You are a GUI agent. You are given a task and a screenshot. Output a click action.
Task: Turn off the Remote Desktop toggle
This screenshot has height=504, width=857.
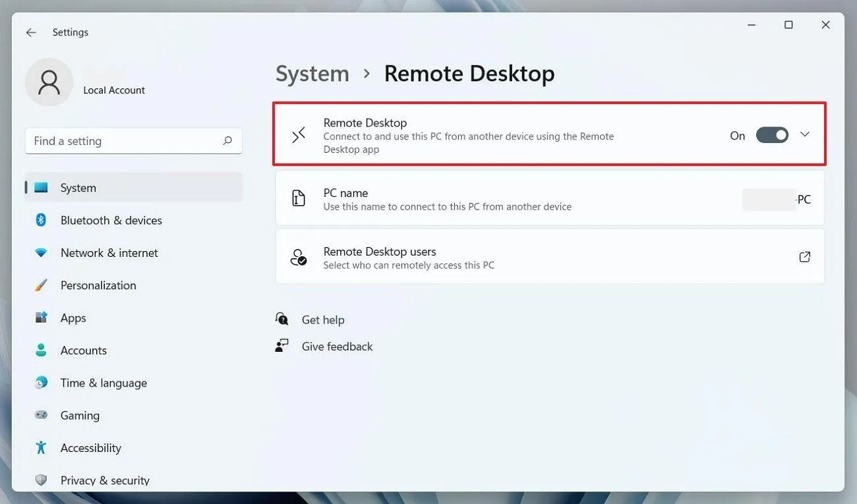coord(772,135)
